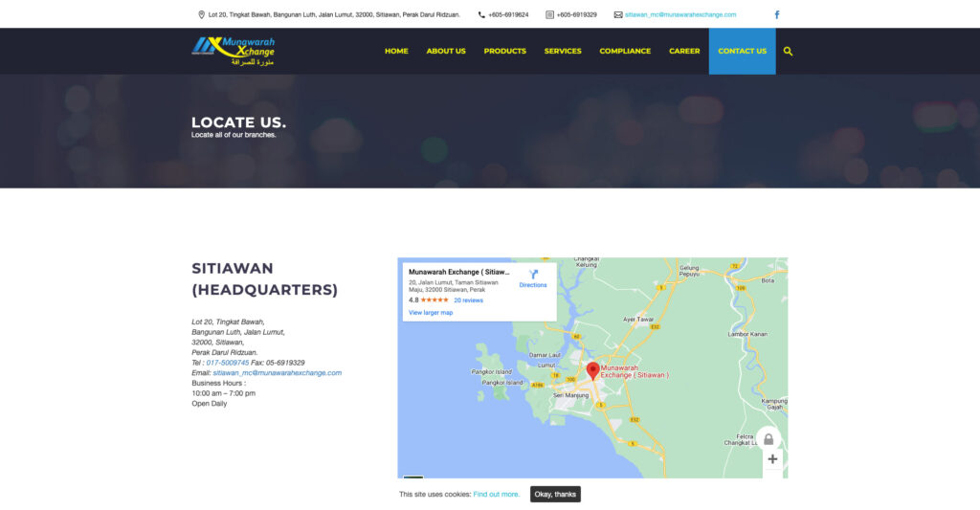Click Find out more cookies link
Screen dimensions: 980x510
(497, 495)
